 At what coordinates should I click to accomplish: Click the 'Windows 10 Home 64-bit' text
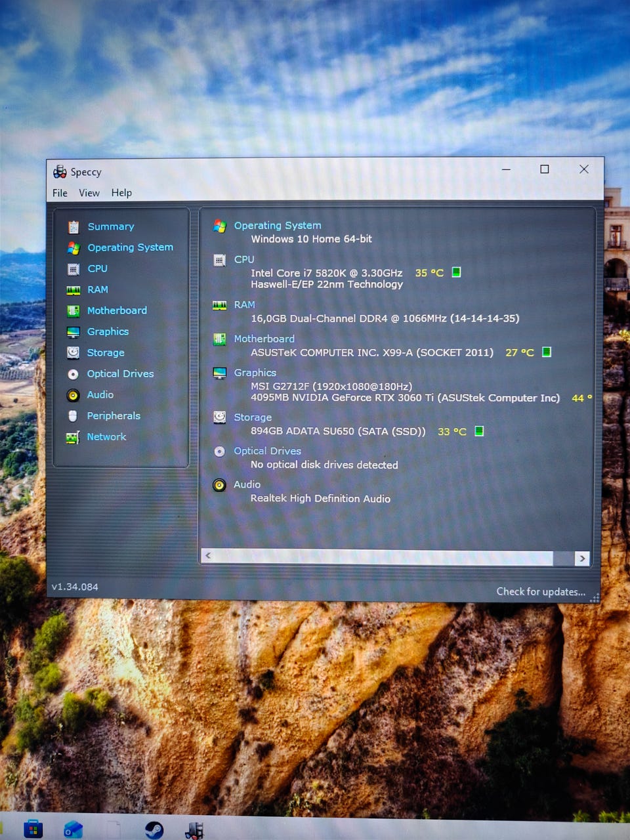pos(311,240)
